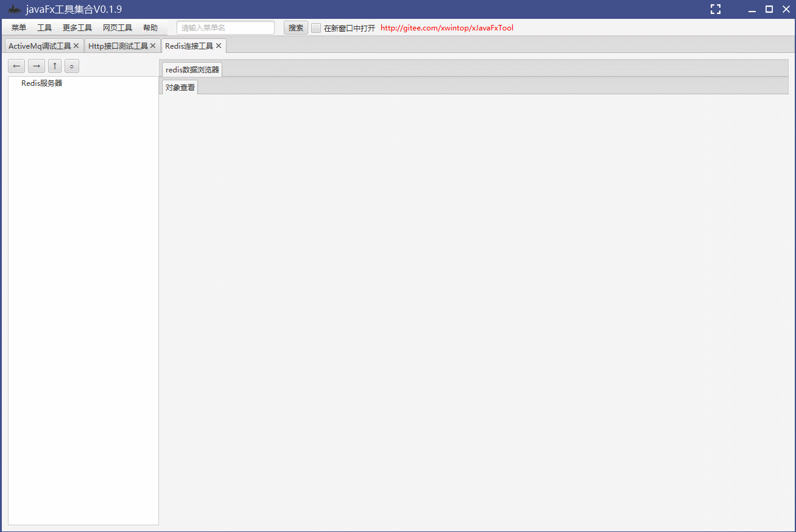Click the fullscreen icon in title bar
Image resolution: width=796 pixels, height=532 pixels.
tap(715, 9)
